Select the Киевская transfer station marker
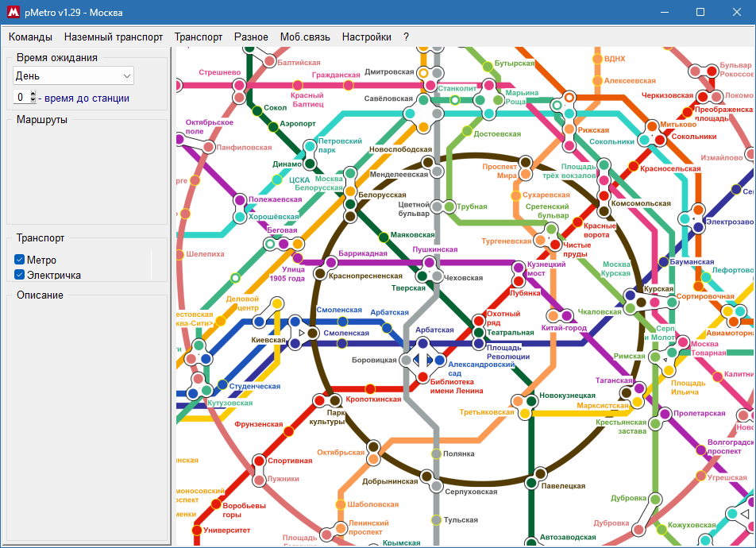 (x=301, y=333)
